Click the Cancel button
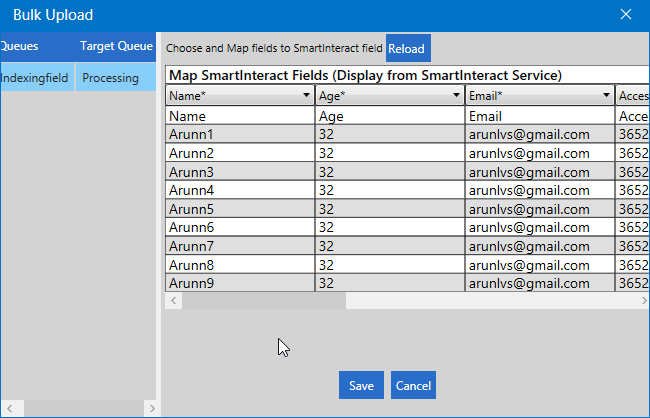Viewport: 650px width, 418px height. tap(413, 385)
